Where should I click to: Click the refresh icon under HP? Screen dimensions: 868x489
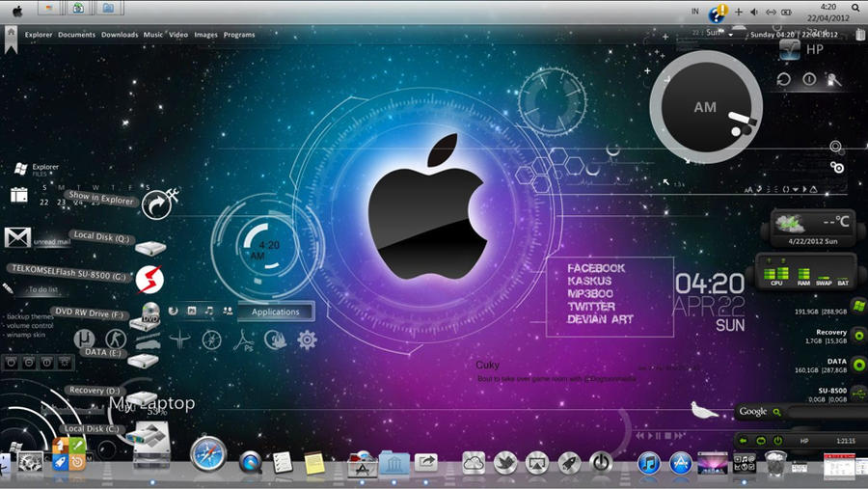783,79
